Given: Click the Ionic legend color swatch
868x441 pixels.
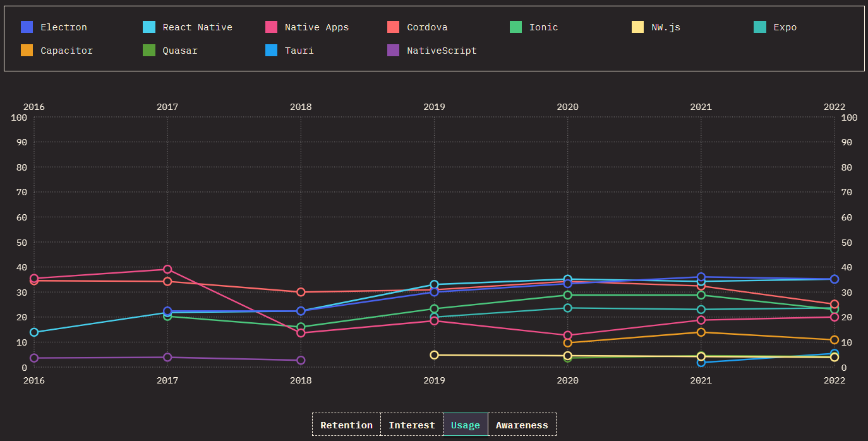Looking at the screenshot, I should (515, 27).
